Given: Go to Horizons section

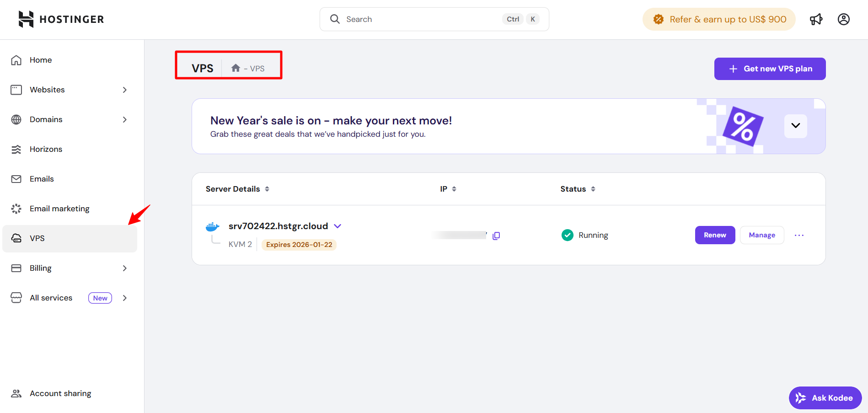Looking at the screenshot, I should [x=70, y=149].
